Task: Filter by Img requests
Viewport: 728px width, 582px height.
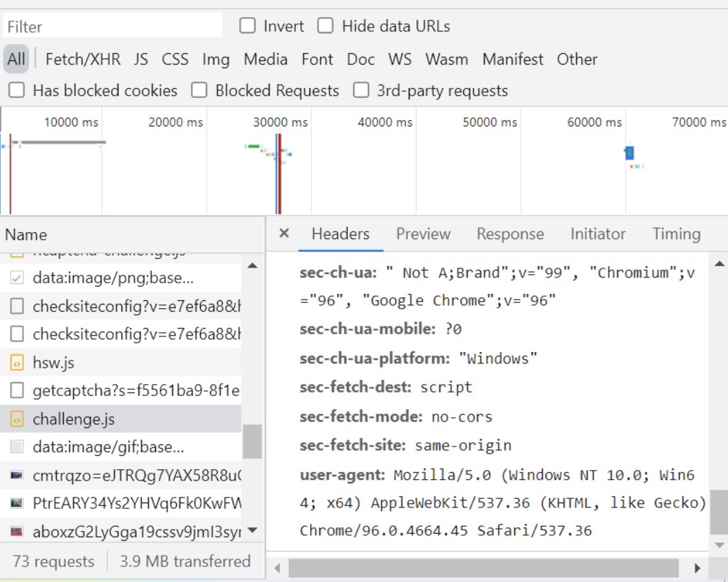Action: [216, 60]
